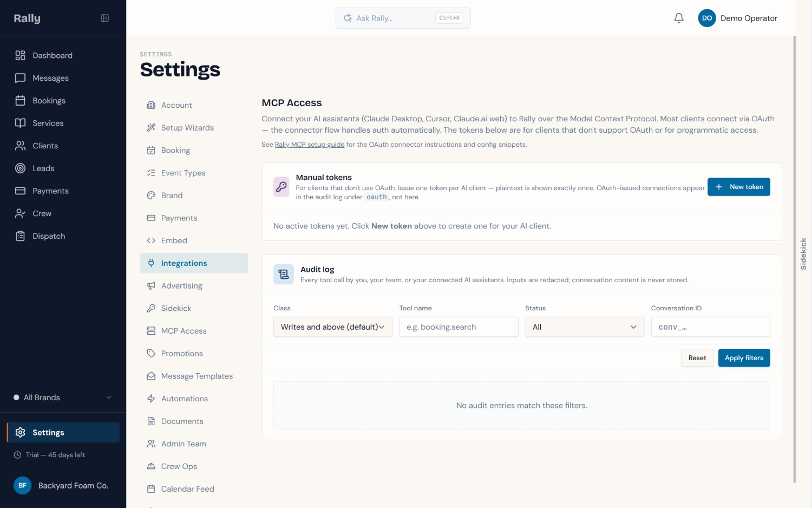Image resolution: width=812 pixels, height=508 pixels.
Task: Open Message Templates settings
Action: tap(194, 376)
